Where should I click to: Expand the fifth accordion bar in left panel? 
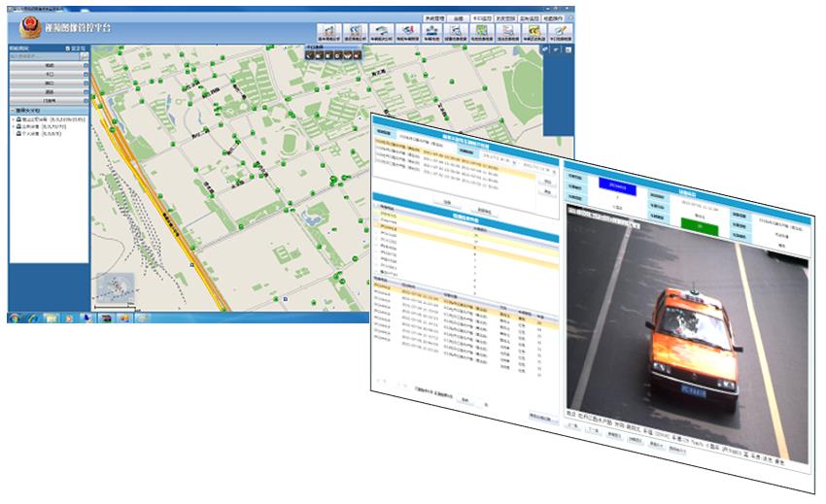[x=49, y=101]
